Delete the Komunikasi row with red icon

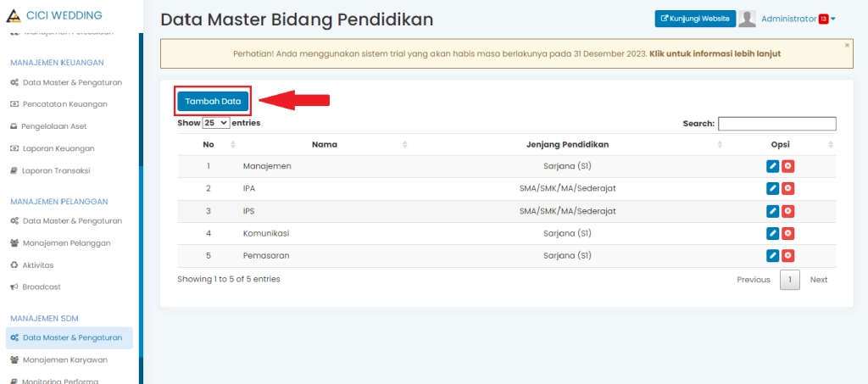tap(788, 233)
